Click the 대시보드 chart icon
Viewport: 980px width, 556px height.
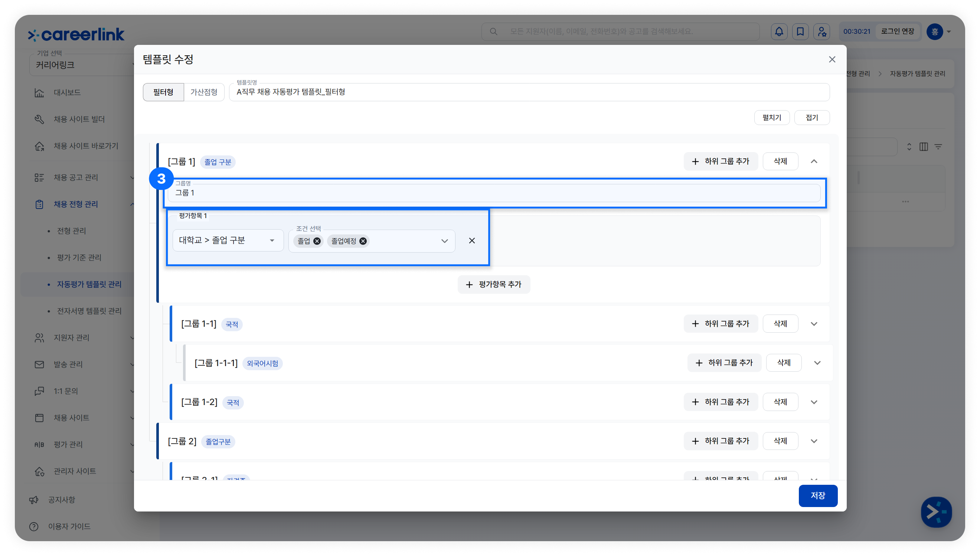pyautogui.click(x=39, y=93)
